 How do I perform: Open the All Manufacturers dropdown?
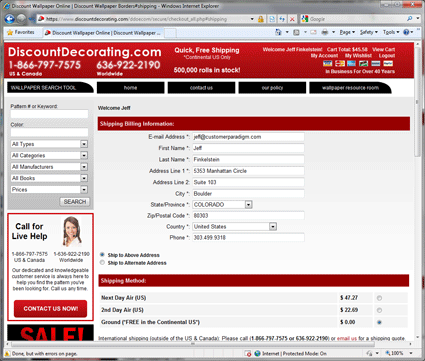pyautogui.click(x=49, y=167)
